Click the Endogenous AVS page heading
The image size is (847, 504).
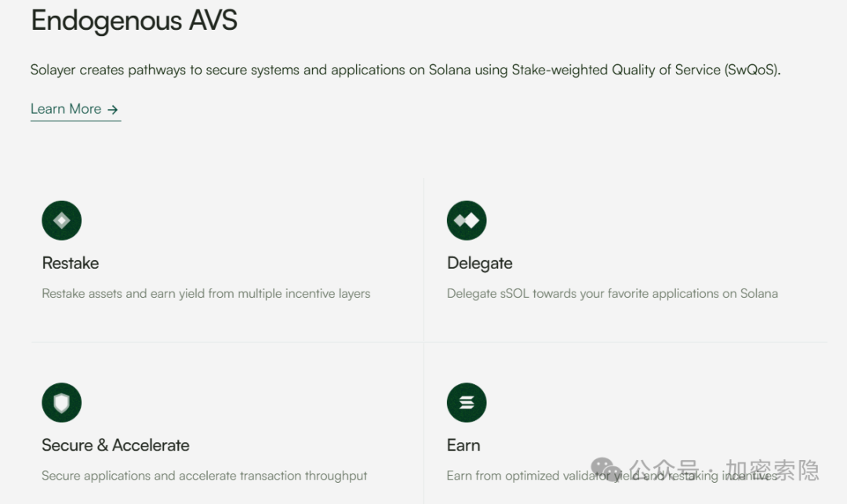(134, 20)
